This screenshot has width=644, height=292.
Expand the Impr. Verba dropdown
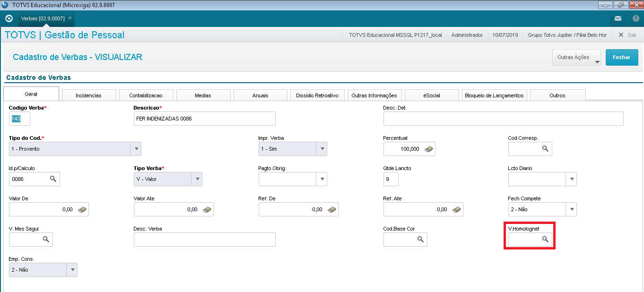[x=322, y=149]
